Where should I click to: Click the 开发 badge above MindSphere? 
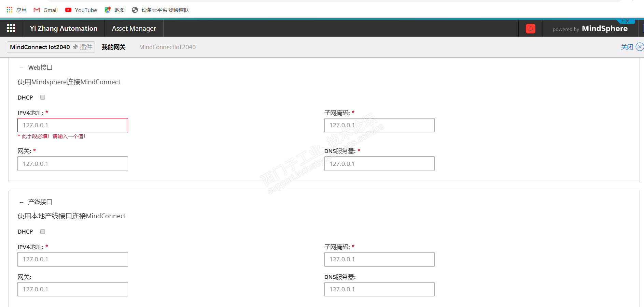click(625, 21)
